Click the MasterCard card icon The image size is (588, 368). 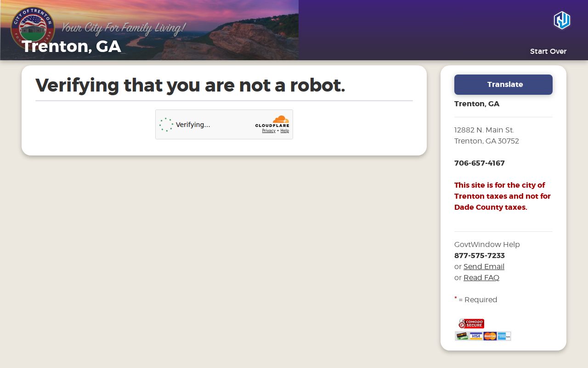click(x=490, y=336)
